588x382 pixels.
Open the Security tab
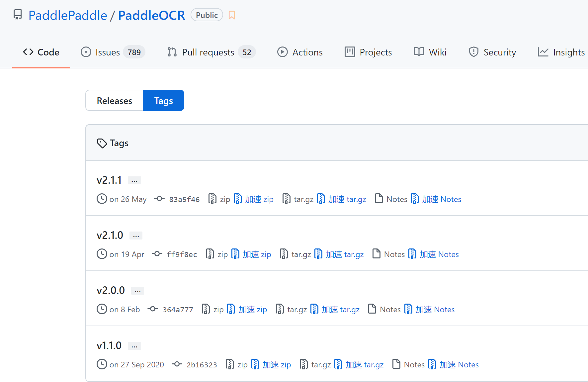[x=492, y=52]
